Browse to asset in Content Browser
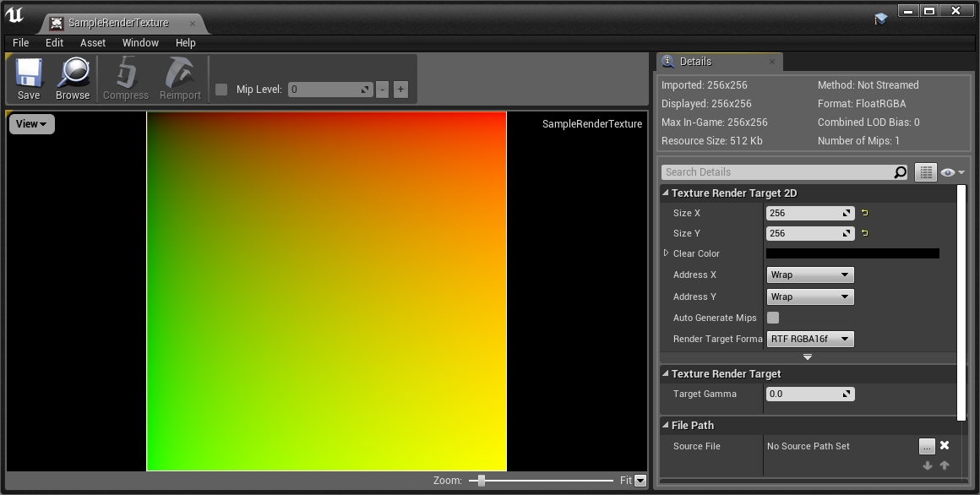The height and width of the screenshot is (495, 980). coord(73,79)
